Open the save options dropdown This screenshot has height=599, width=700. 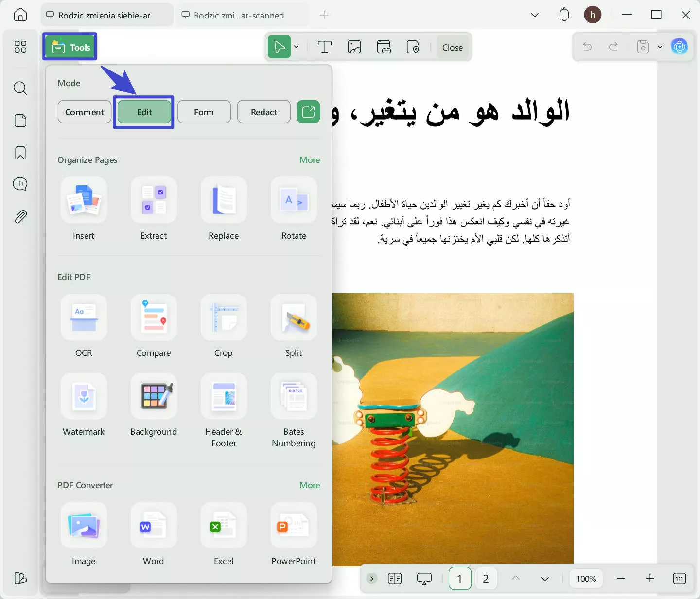(660, 47)
